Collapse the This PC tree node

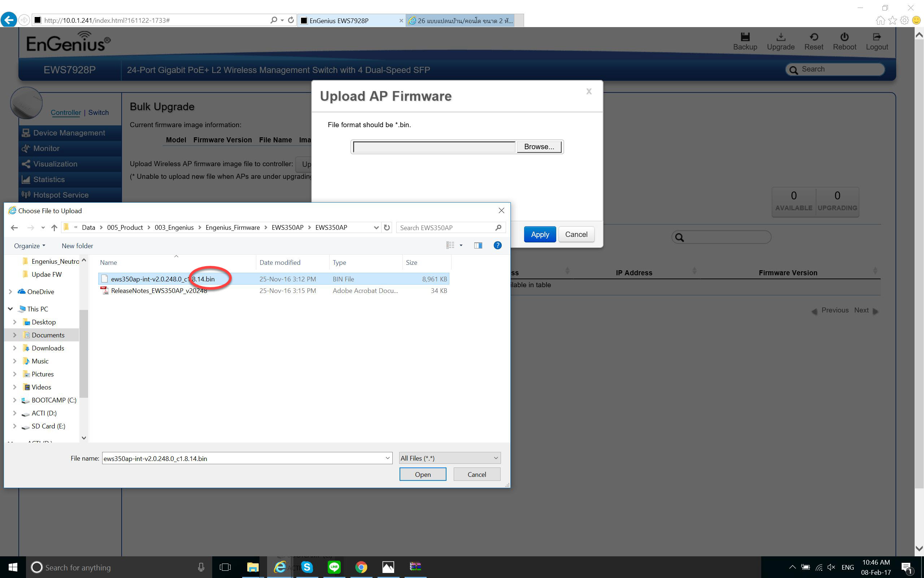(10, 309)
